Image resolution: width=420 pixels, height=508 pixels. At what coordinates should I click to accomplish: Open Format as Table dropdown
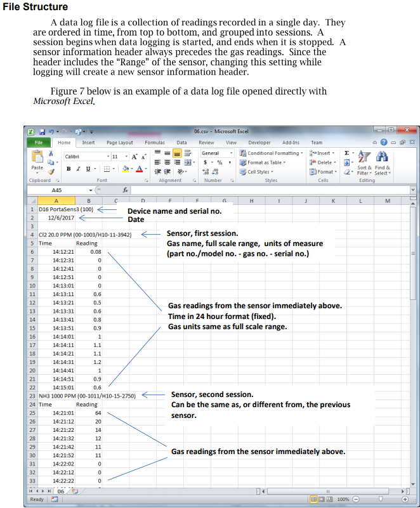263,162
